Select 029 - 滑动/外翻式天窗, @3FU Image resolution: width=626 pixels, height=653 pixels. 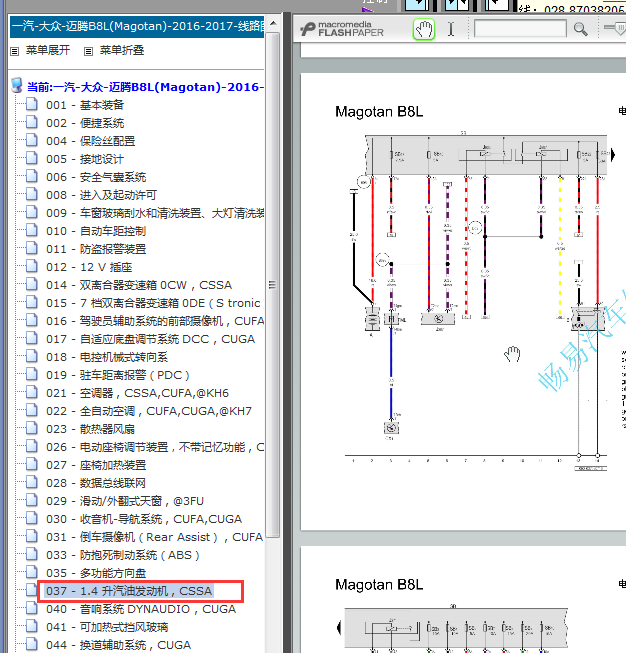(125, 501)
